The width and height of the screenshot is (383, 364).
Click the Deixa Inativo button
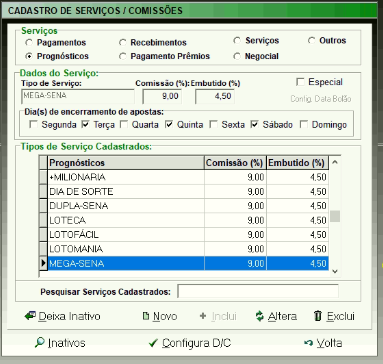tap(63, 316)
